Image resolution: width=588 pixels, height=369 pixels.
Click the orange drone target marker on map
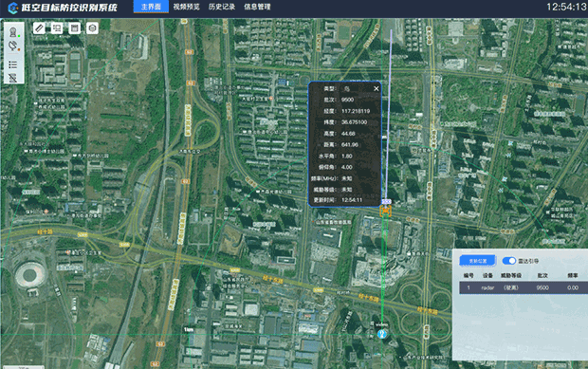[386, 212]
